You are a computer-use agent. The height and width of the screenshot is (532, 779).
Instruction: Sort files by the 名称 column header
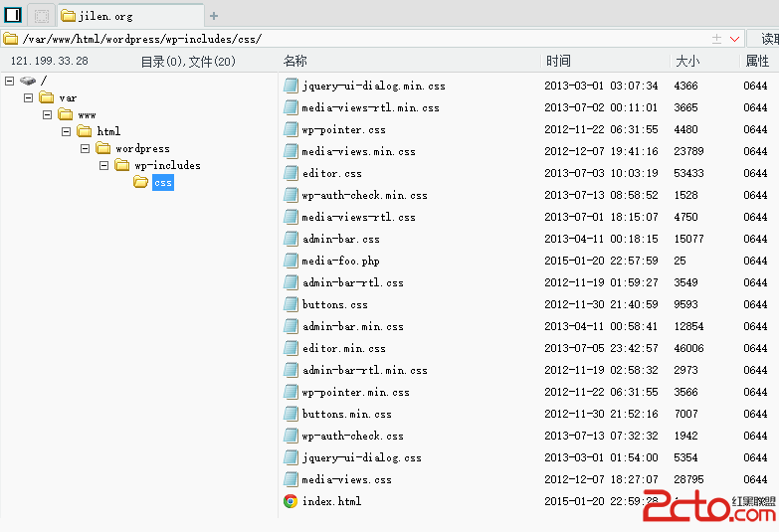pos(295,61)
